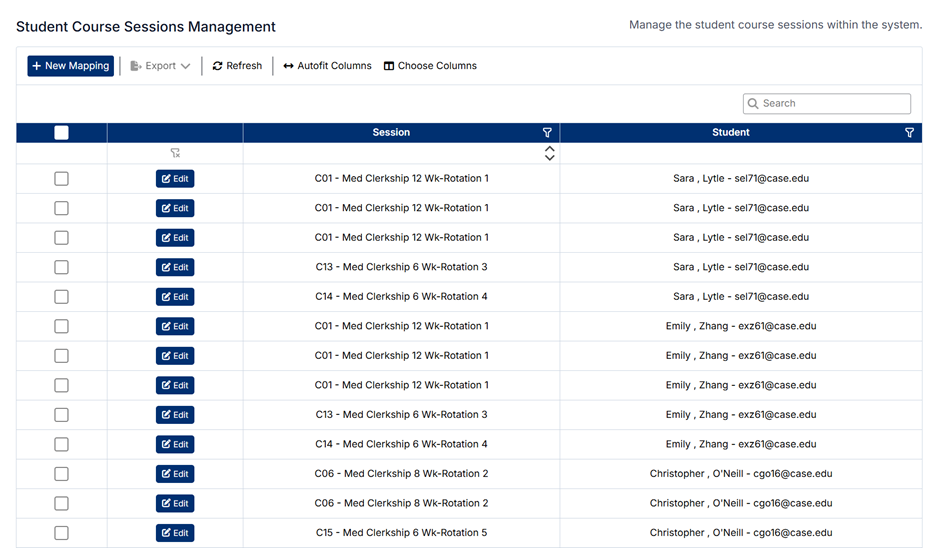Click the Refresh icon in toolbar
This screenshot has height=548, width=936.
point(218,66)
